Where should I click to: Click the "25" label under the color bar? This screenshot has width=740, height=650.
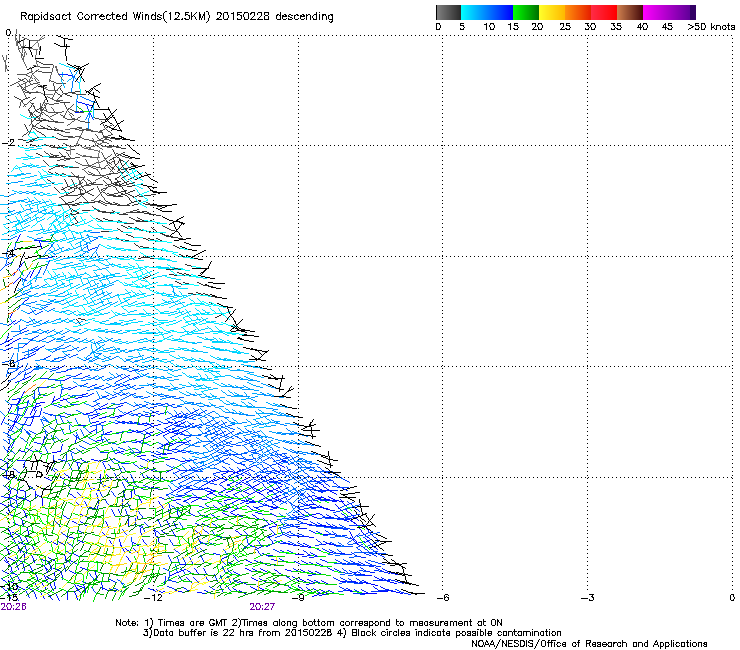pyautogui.click(x=564, y=26)
